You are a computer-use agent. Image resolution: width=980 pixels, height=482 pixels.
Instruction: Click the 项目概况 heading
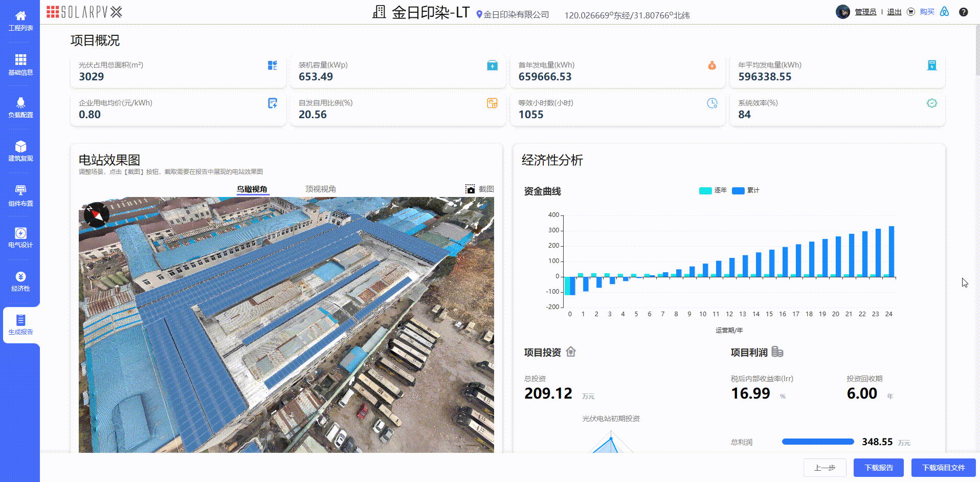click(x=95, y=40)
